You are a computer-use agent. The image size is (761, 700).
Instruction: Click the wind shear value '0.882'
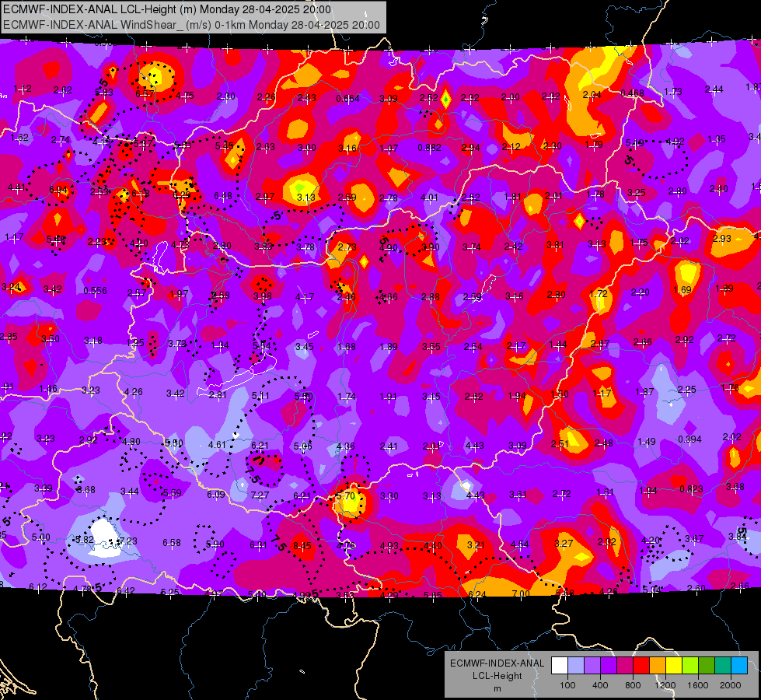pyautogui.click(x=430, y=148)
